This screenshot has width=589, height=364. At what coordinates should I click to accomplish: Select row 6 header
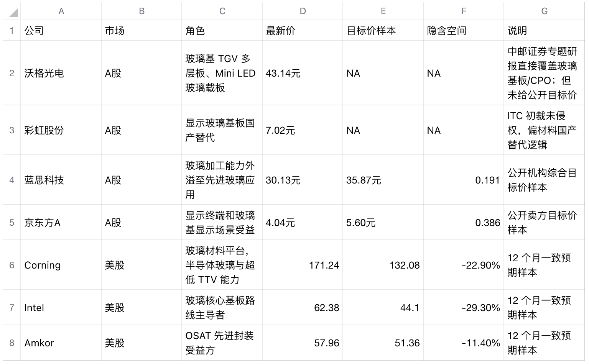(x=12, y=265)
